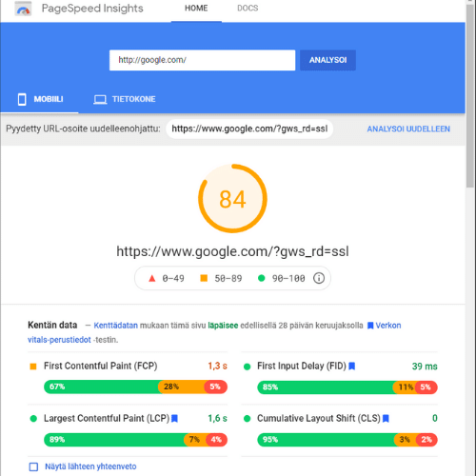Screen dimensions: 476x476
Task: Open the Kenttädatan link
Action: pos(116,326)
